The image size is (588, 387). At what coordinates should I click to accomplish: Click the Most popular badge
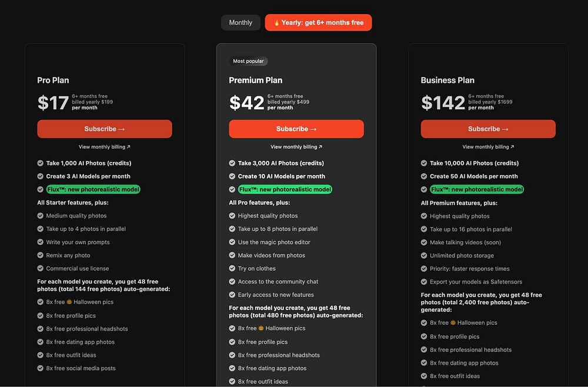click(x=248, y=61)
